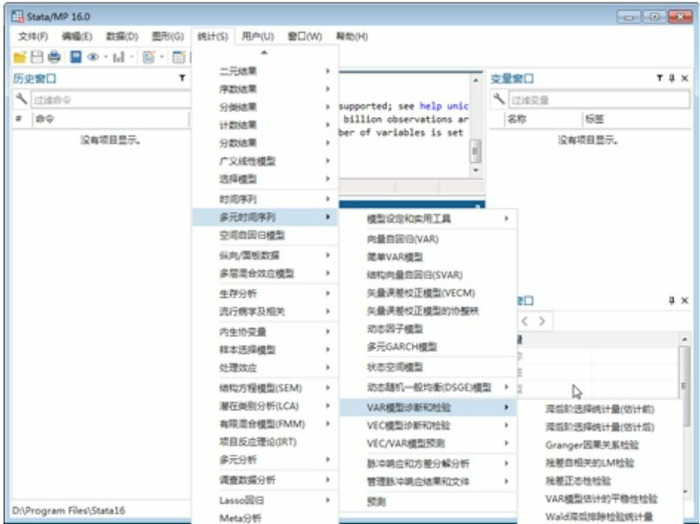Click the Save disk toolbar icon
700x524 pixels.
tap(37, 57)
